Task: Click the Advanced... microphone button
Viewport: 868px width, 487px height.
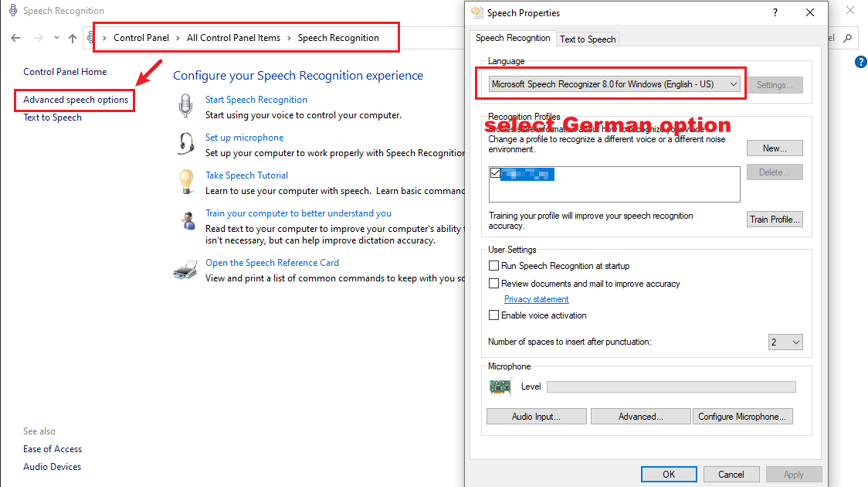Action: tap(640, 417)
